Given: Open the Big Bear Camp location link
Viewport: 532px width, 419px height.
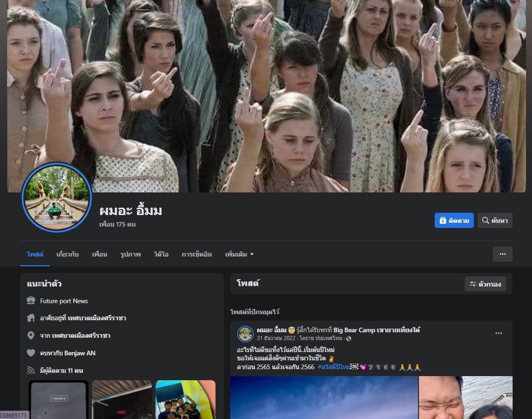Looking at the screenshot, I should 377,330.
